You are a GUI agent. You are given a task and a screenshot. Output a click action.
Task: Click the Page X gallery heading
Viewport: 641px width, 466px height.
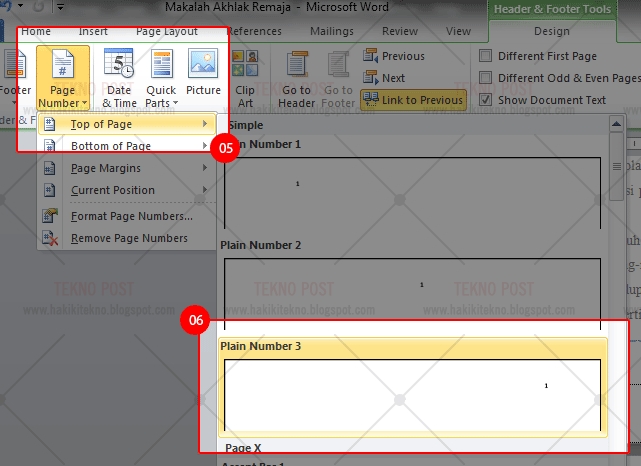pos(243,448)
